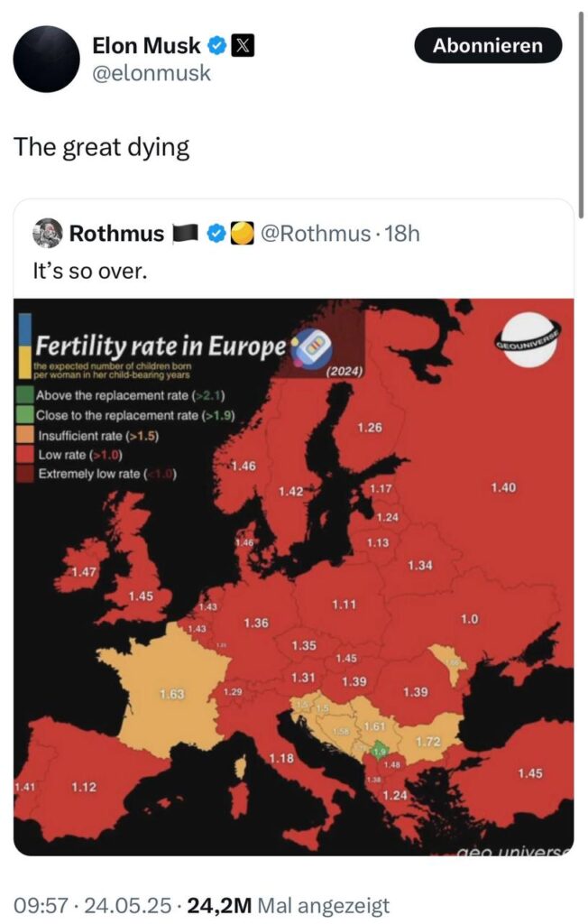The height and width of the screenshot is (924, 588).
Task: Click Rothmus's blue verified checkmark
Action: pyautogui.click(x=216, y=235)
